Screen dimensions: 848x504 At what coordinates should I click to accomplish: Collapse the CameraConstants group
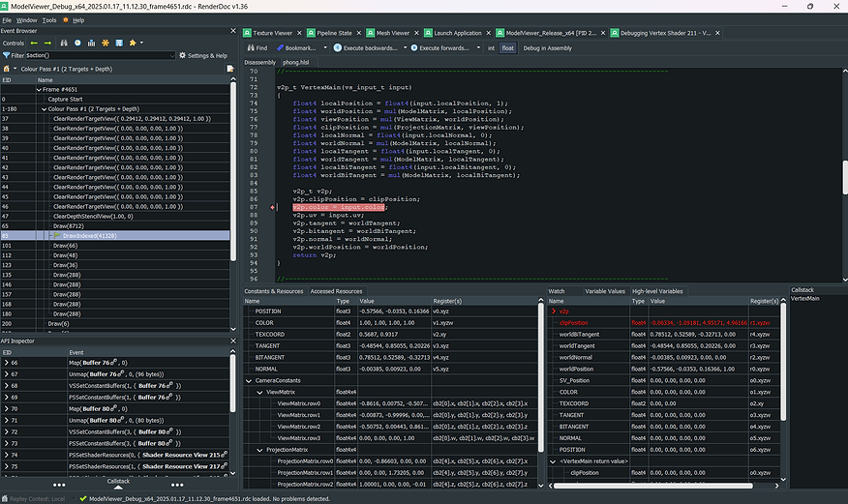click(x=249, y=381)
